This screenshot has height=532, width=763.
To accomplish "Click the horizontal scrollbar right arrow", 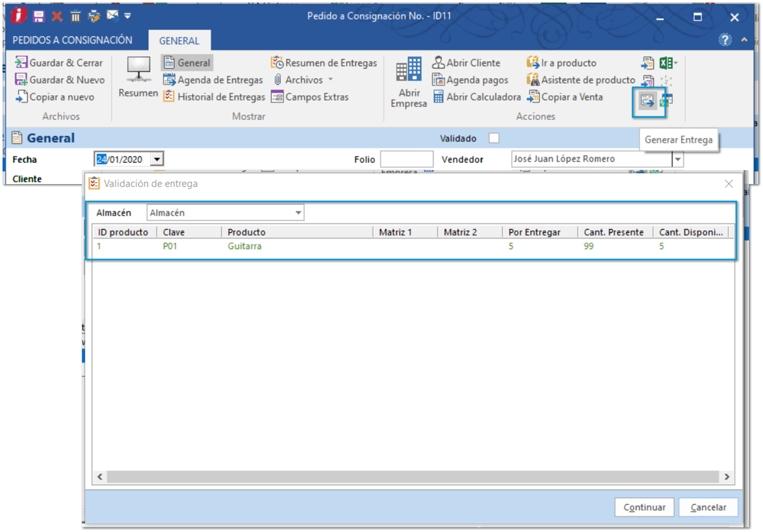I will (727, 477).
